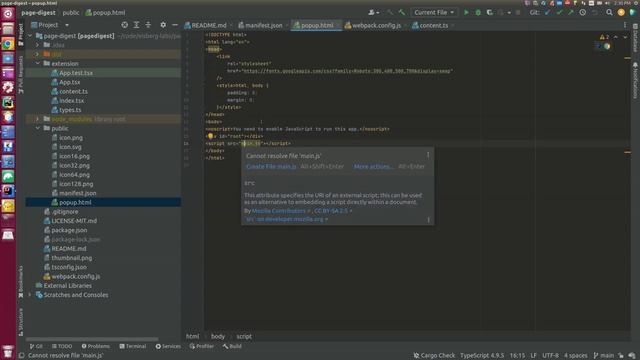Viewport: 640px width, 360px height.
Task: Expand the .idea folder
Action: (38, 45)
